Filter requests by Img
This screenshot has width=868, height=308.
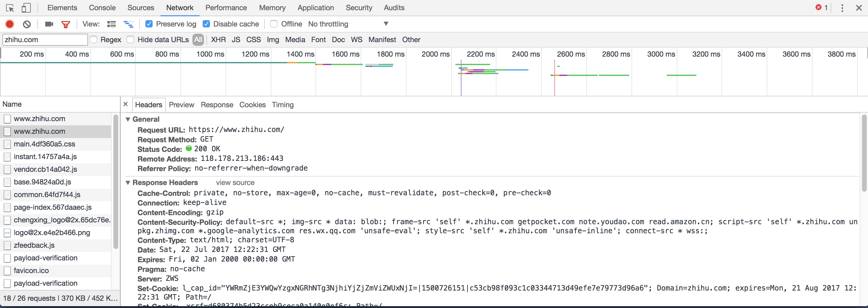(x=273, y=40)
